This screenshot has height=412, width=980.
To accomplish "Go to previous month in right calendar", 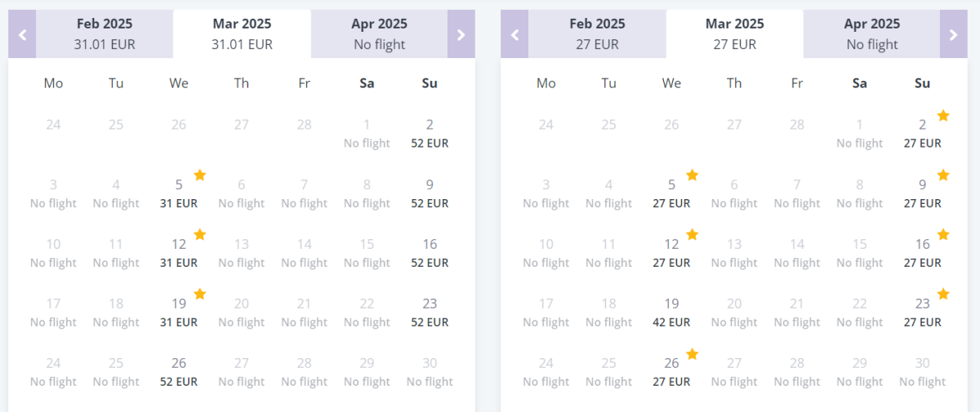I will (x=514, y=34).
